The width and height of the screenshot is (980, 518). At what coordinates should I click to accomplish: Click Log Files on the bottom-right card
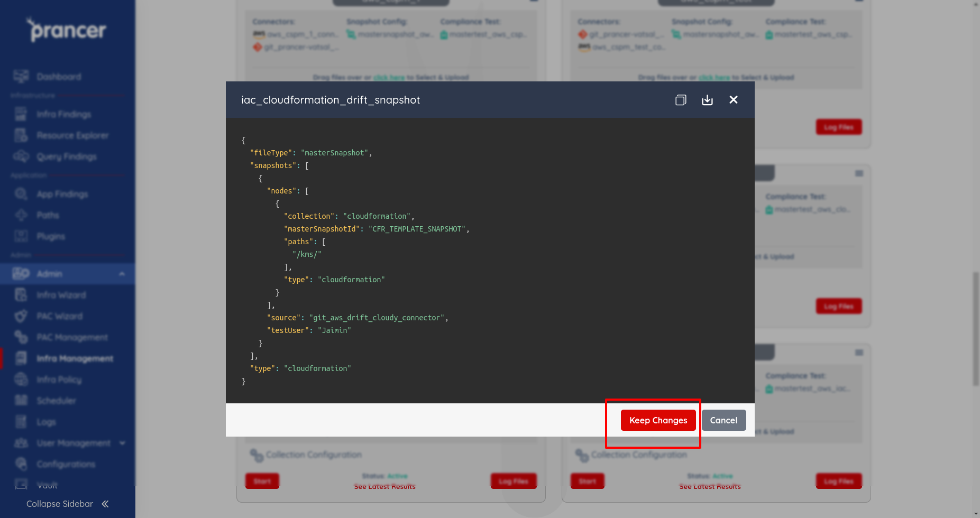[839, 481]
